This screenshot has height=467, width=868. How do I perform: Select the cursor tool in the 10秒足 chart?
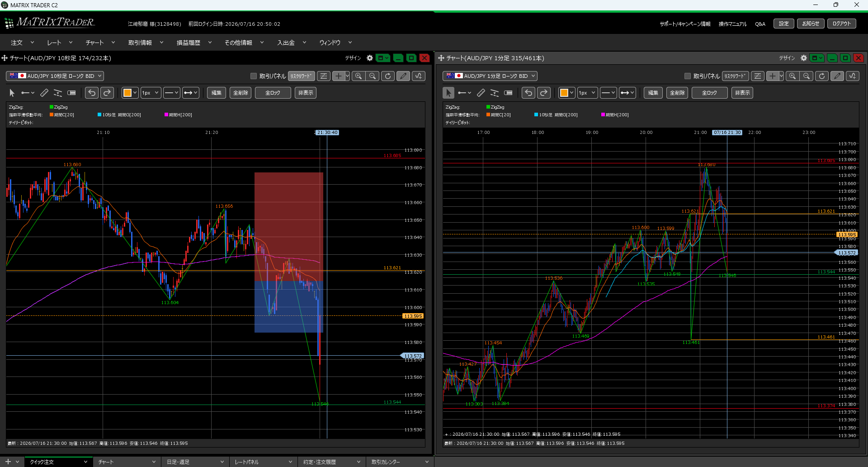(x=12, y=93)
